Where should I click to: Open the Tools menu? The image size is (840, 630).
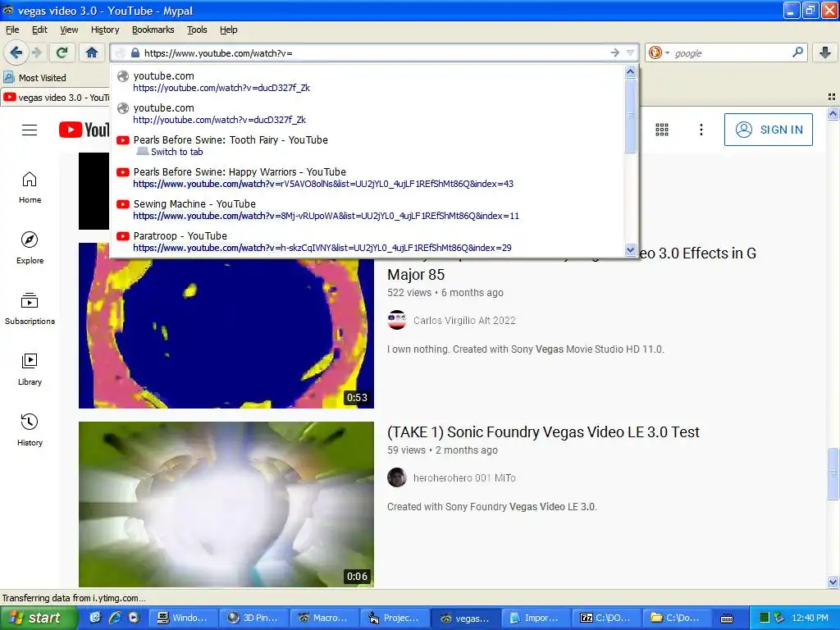(x=197, y=30)
